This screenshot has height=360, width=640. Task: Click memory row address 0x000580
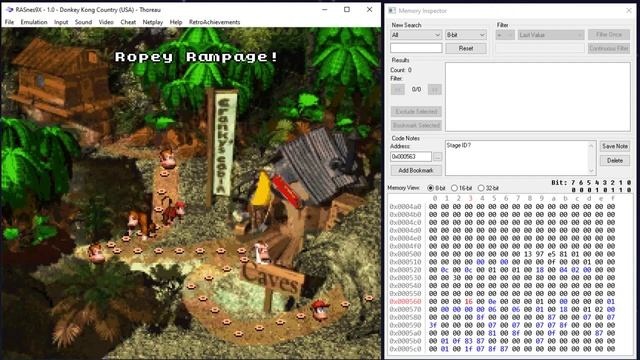pyautogui.click(x=405, y=317)
